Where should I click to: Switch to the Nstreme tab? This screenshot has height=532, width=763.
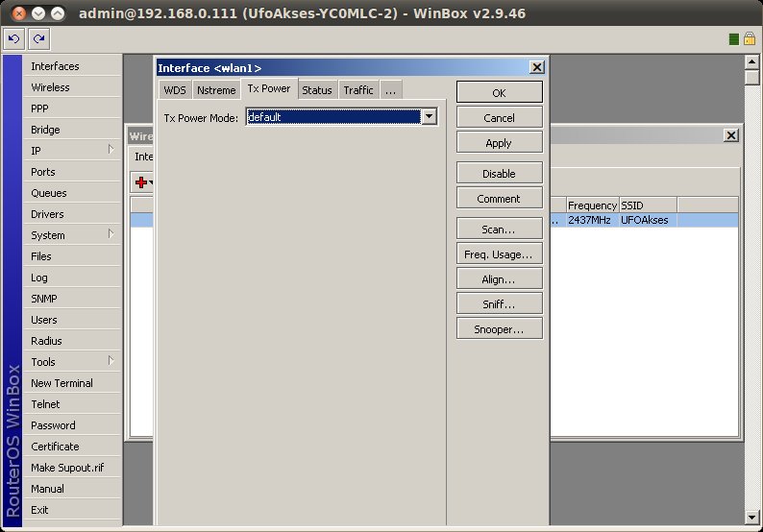(x=216, y=90)
